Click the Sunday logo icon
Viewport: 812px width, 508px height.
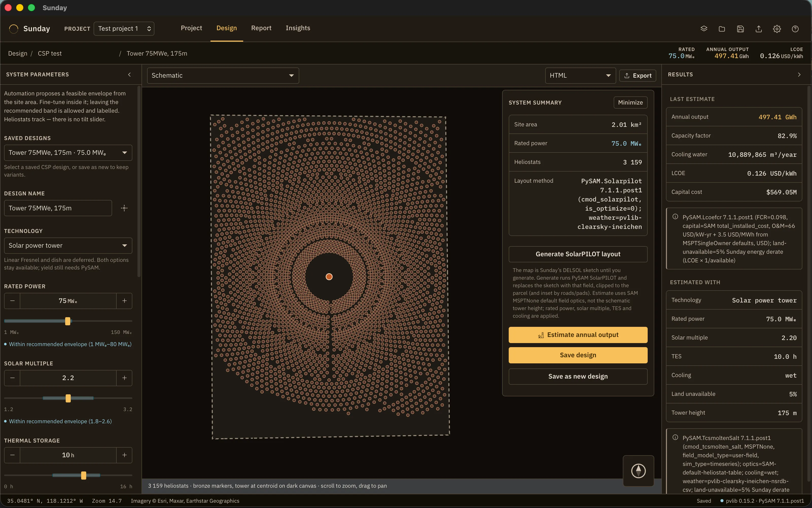point(14,29)
